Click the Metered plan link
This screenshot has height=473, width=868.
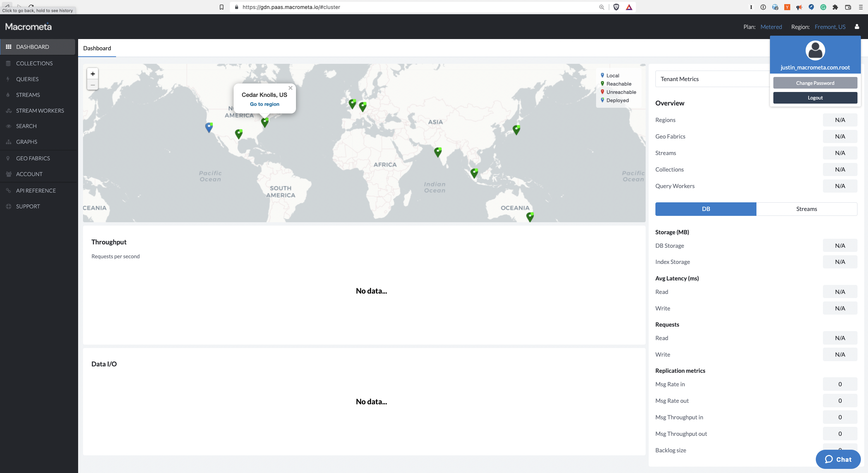(x=771, y=27)
